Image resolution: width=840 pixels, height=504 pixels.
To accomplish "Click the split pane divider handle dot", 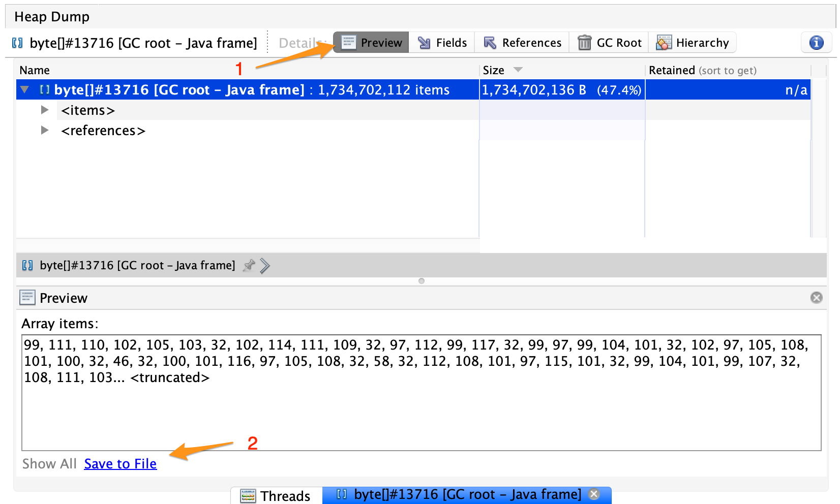I will (421, 281).
